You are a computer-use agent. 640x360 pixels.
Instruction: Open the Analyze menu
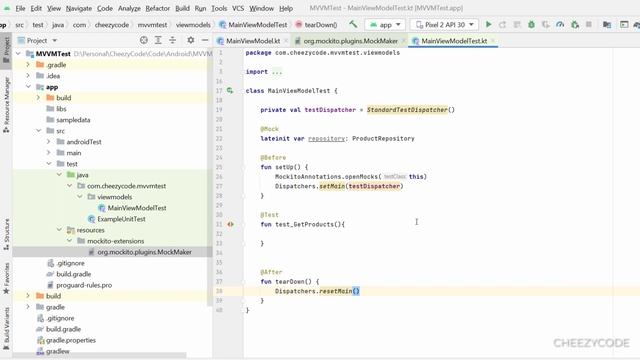coord(129,8)
